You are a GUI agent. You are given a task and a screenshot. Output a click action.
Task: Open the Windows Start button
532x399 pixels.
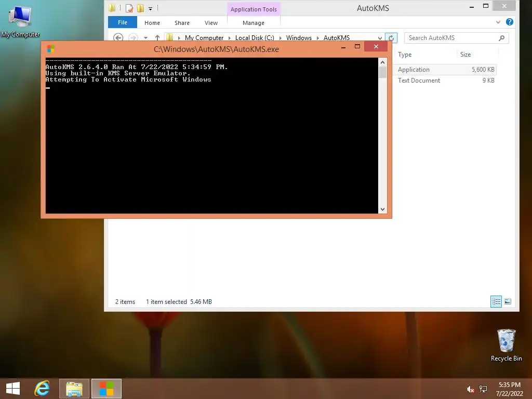click(x=13, y=389)
